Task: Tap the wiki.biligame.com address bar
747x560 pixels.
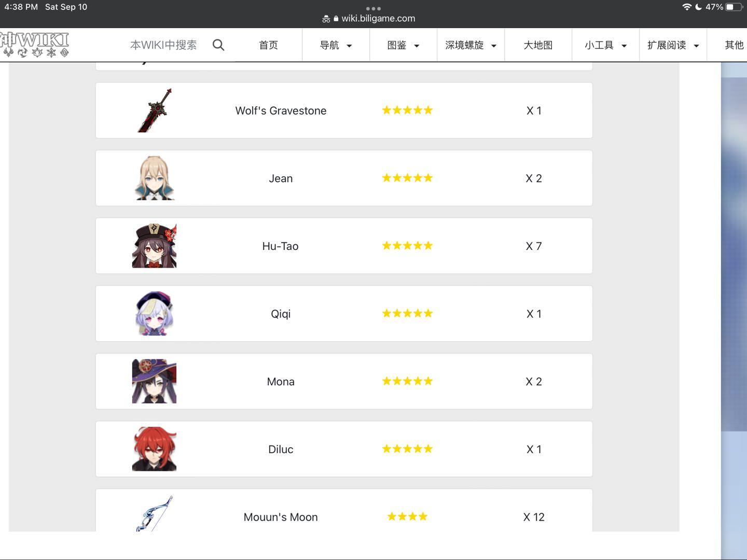Action: coord(374,18)
